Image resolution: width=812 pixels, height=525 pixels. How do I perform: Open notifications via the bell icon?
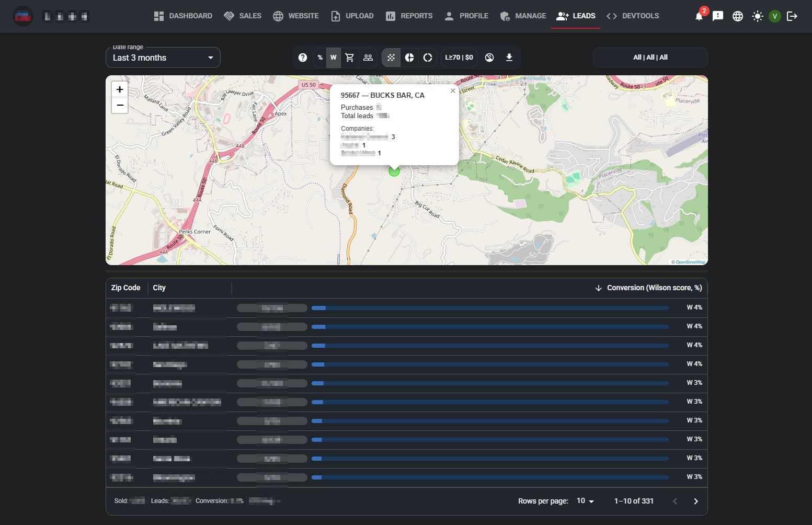699,16
